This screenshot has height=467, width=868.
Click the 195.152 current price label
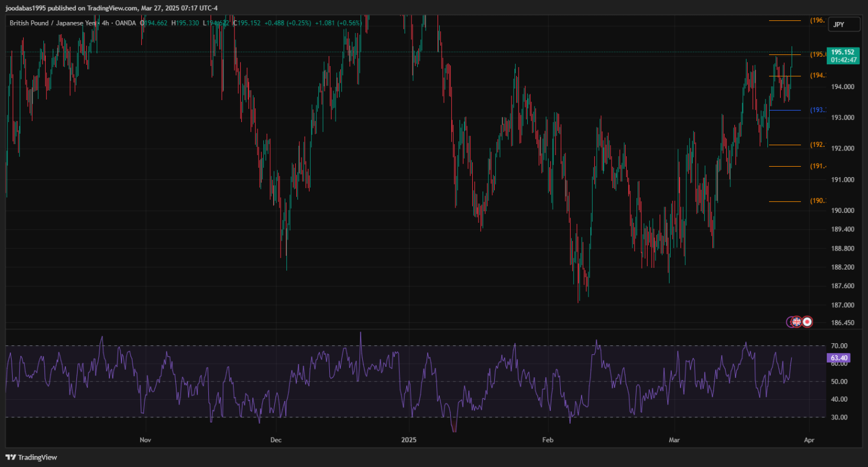842,52
